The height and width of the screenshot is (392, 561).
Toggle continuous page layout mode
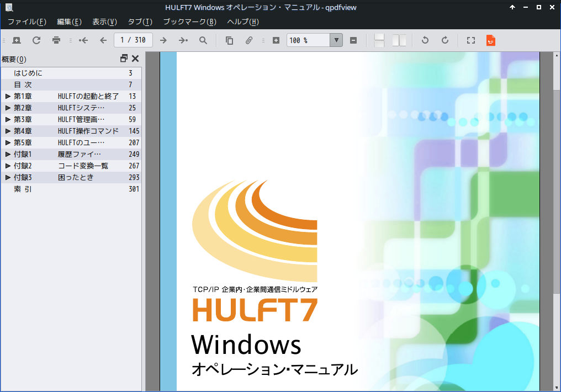(379, 40)
